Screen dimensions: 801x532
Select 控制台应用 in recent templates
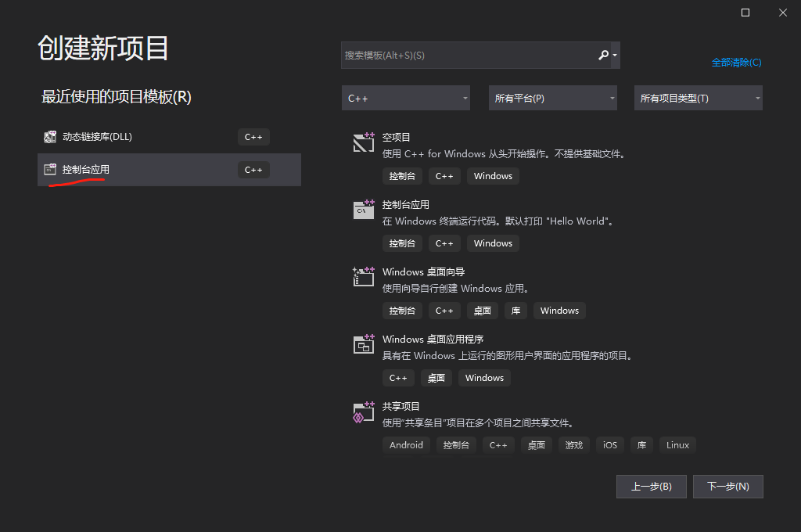tap(169, 170)
